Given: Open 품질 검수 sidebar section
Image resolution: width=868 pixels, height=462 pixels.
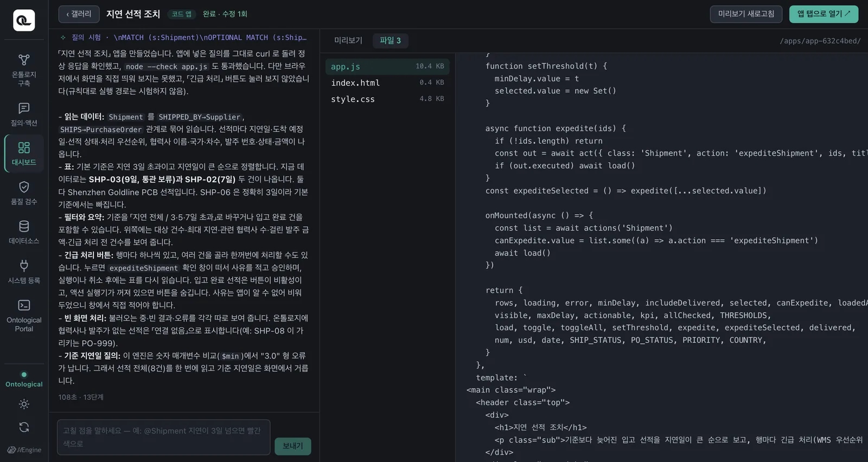Looking at the screenshot, I should point(24,193).
